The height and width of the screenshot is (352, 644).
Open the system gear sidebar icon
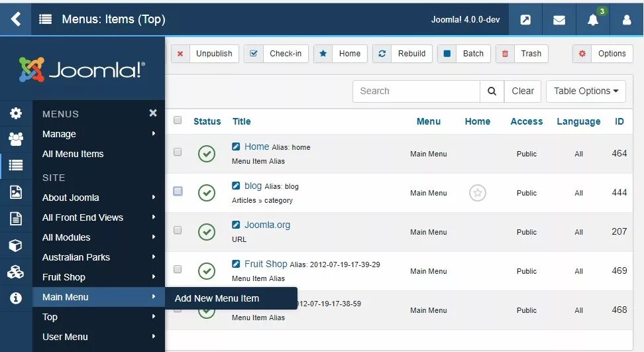(16, 113)
